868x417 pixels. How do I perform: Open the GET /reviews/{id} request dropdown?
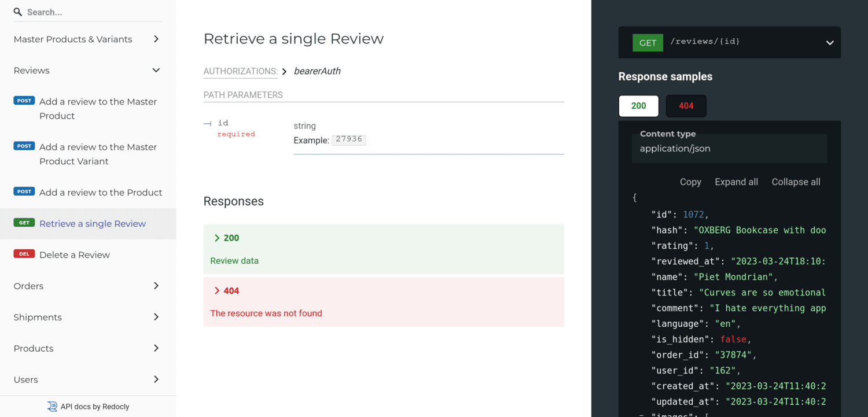point(829,42)
